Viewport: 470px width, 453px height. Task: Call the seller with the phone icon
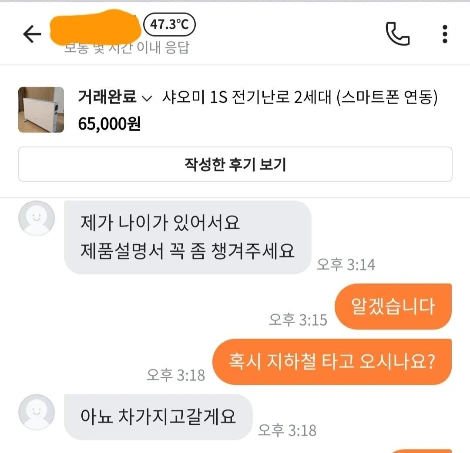397,34
